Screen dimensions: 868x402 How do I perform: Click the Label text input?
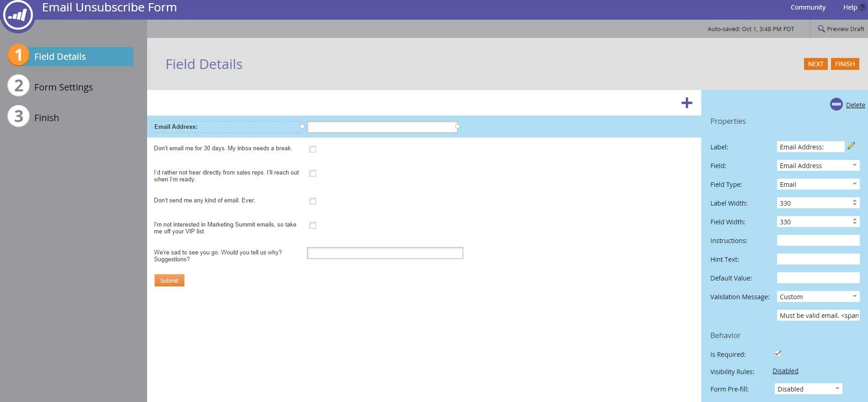(x=810, y=147)
